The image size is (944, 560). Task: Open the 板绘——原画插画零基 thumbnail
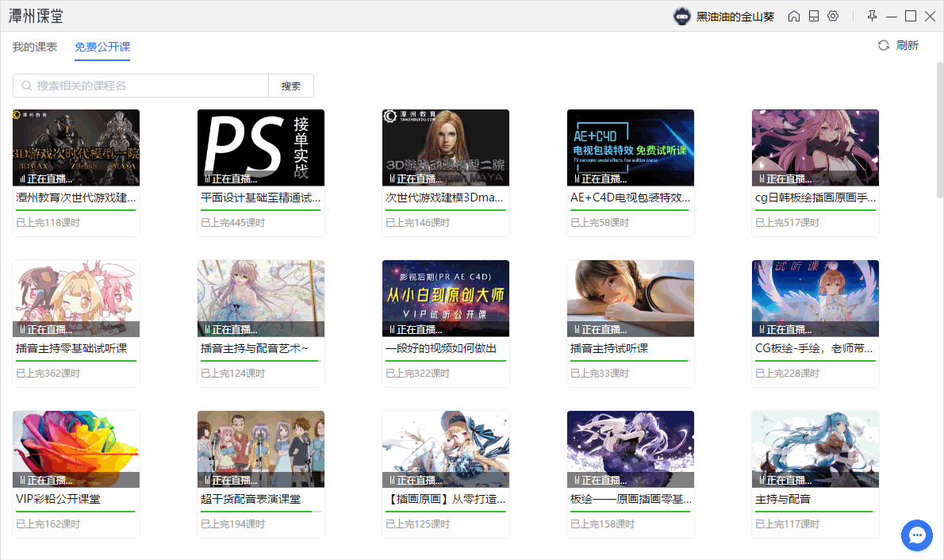click(631, 449)
